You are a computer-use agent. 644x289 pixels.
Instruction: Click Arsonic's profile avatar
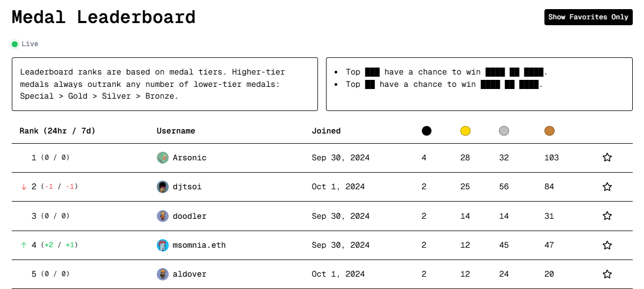click(163, 158)
